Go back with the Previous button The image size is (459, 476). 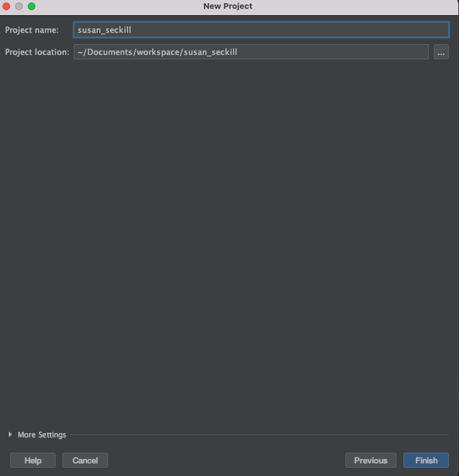(371, 460)
